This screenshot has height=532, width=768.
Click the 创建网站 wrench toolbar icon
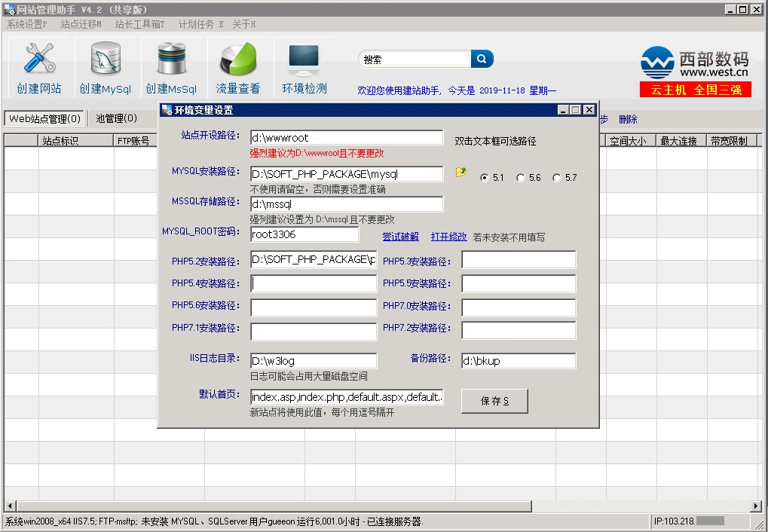[x=39, y=68]
